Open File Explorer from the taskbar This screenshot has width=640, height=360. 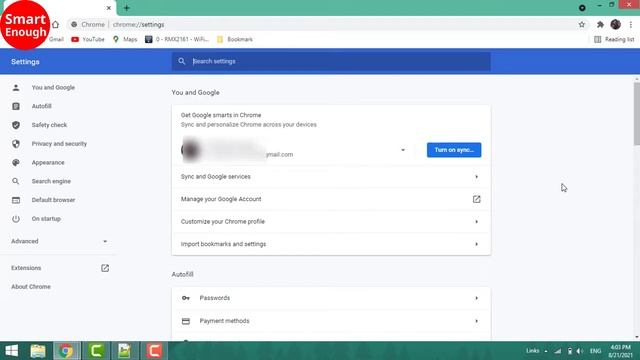tap(38, 351)
